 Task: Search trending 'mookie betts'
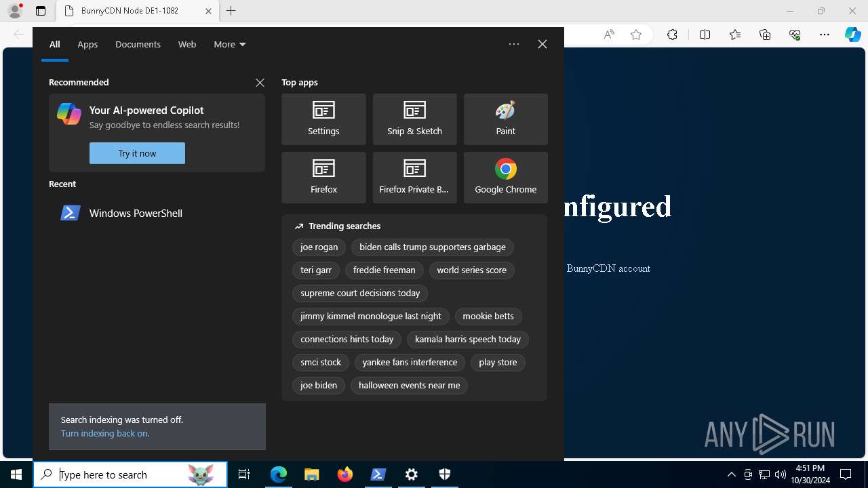click(488, 317)
